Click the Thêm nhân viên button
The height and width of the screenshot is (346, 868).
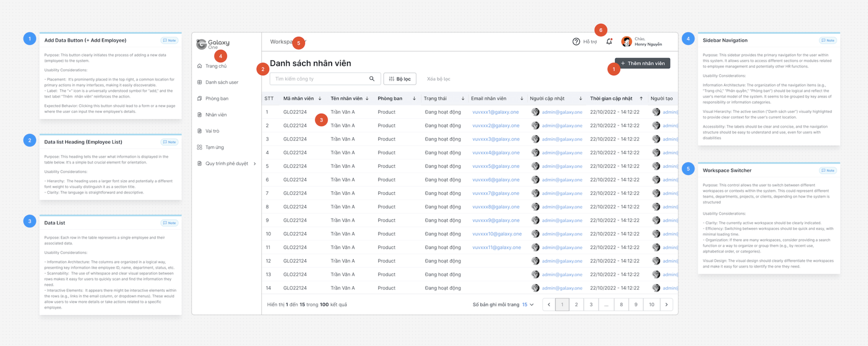coord(642,64)
